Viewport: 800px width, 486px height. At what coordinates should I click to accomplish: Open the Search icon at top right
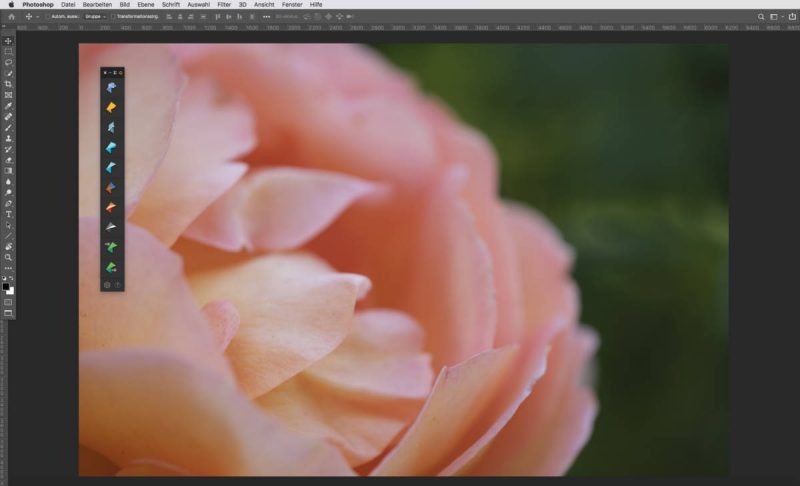coord(761,17)
